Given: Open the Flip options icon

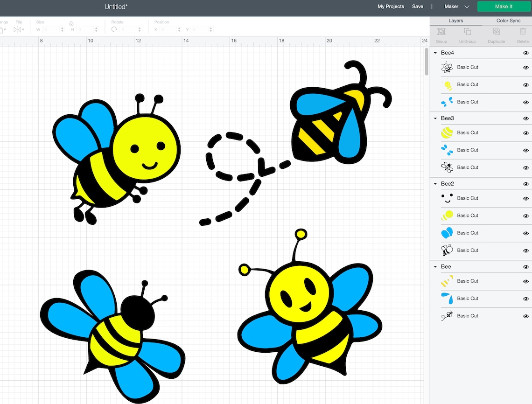Looking at the screenshot, I should tap(19, 29).
